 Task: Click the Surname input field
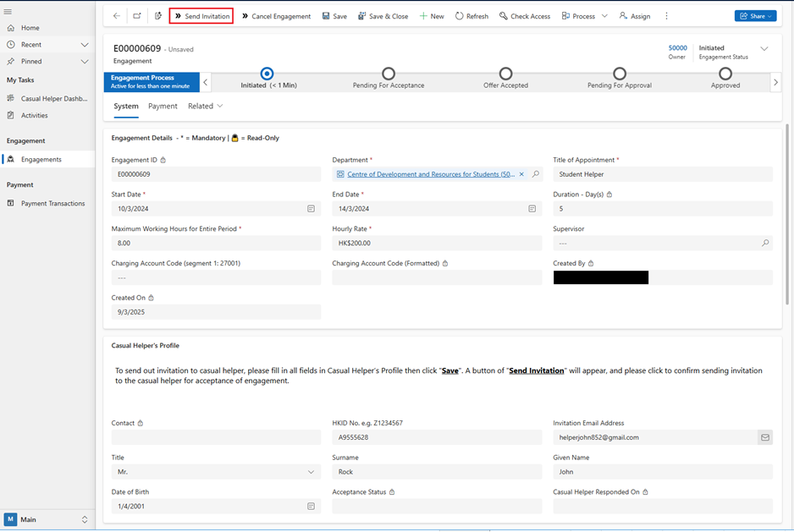pos(437,472)
